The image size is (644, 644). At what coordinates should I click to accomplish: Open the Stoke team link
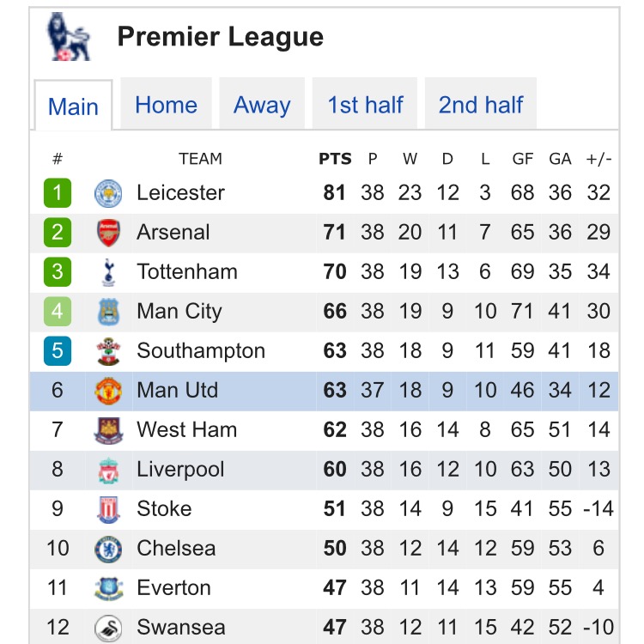[x=164, y=509]
